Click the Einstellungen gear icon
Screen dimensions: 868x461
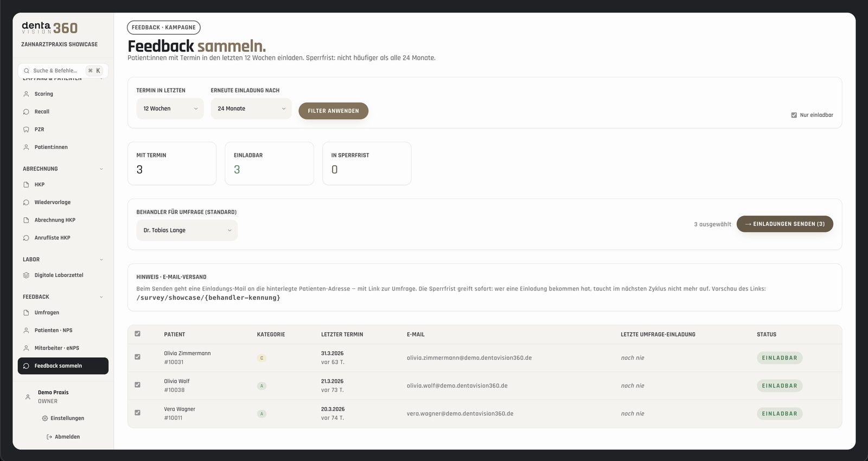45,419
